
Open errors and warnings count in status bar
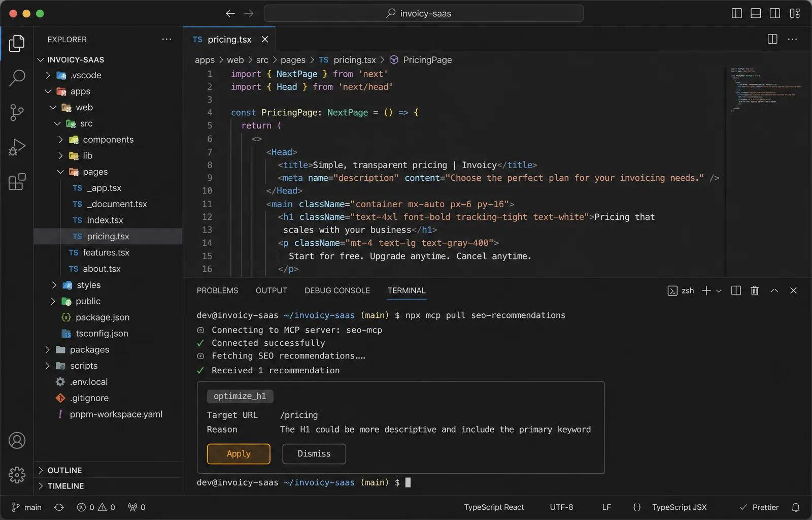[96, 507]
